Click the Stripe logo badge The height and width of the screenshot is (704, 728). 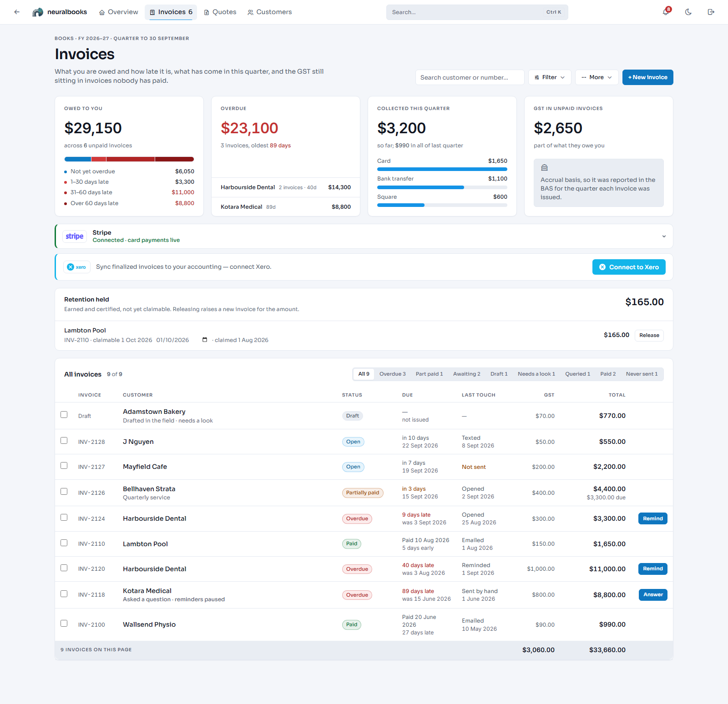click(x=75, y=236)
